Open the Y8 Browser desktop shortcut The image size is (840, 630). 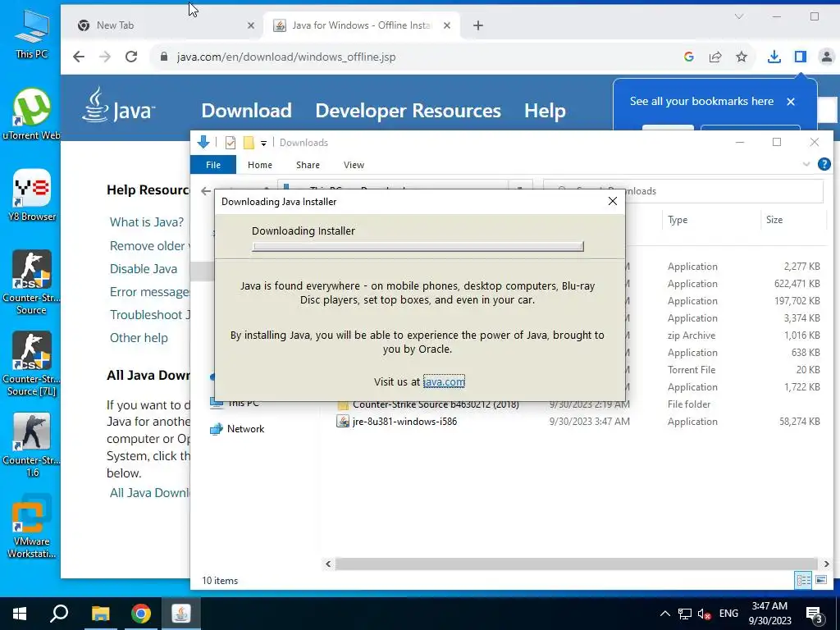pyautogui.click(x=32, y=195)
